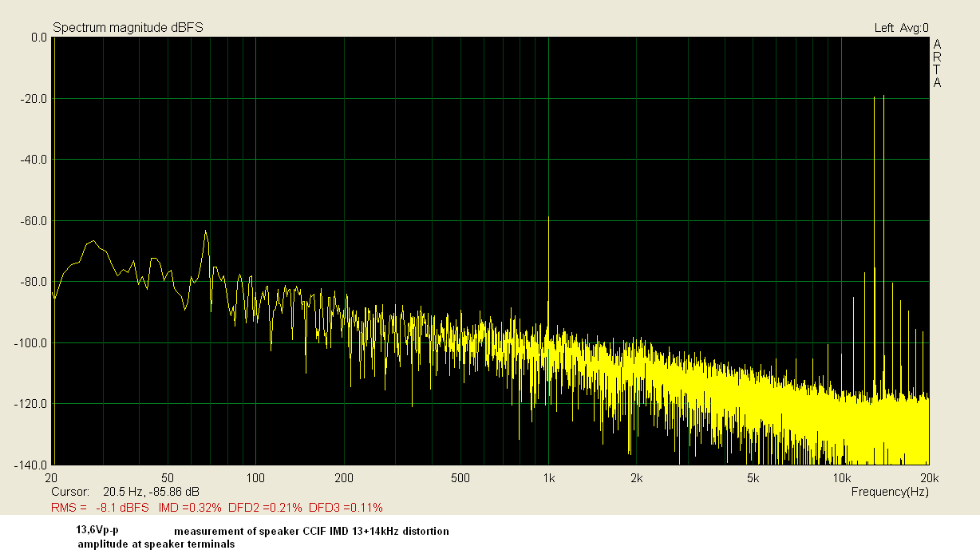Click the 100 Hz frequency axis label
This screenshot has width=980, height=558.
tap(255, 477)
